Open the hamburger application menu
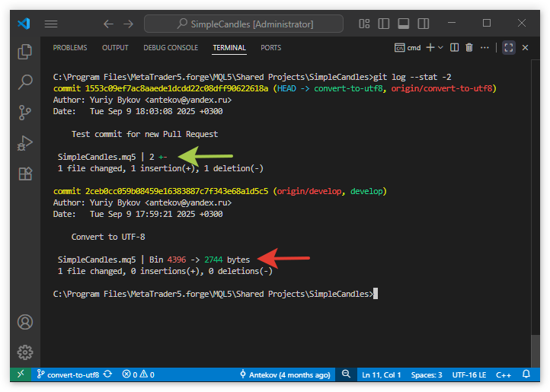Viewport: 550px width, 392px height. [x=51, y=24]
